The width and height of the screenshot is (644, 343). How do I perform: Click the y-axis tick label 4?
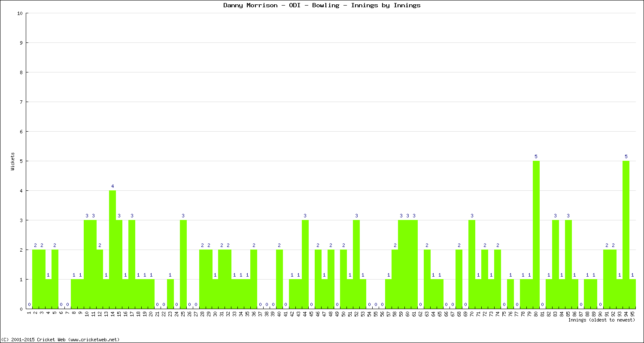(21, 191)
